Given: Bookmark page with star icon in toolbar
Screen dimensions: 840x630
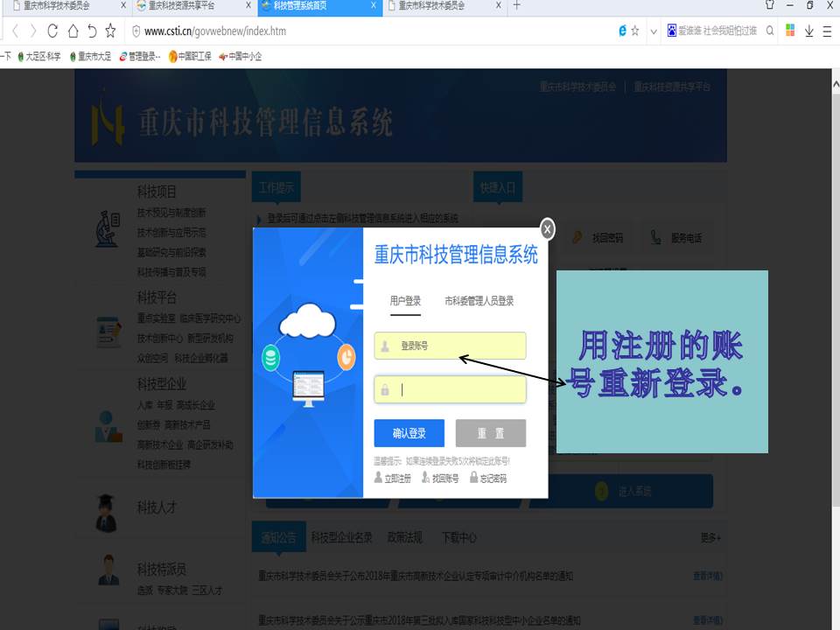Looking at the screenshot, I should point(110,31).
